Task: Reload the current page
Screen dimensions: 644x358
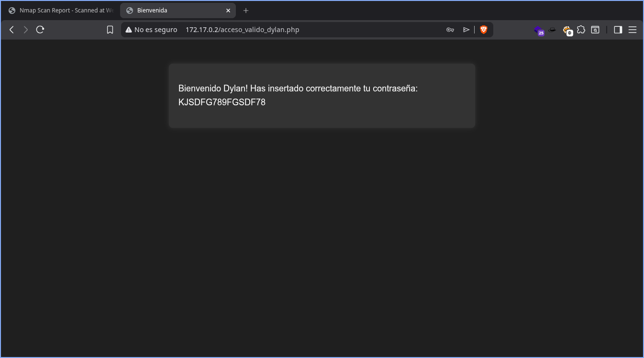Action: (40, 30)
